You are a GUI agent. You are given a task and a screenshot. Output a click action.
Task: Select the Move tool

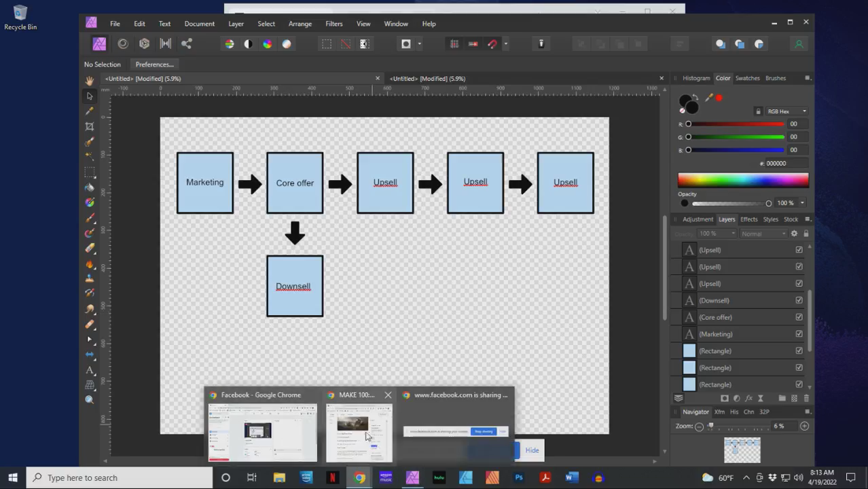coord(89,96)
